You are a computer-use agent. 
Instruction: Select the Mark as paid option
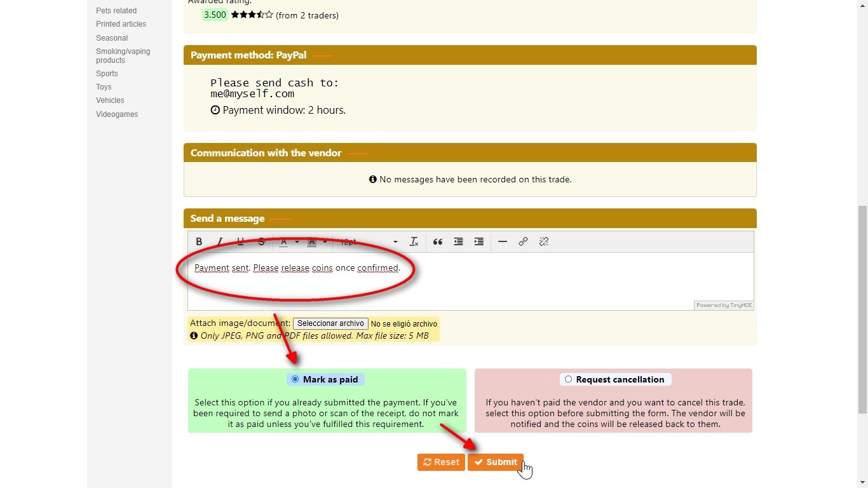pos(295,379)
